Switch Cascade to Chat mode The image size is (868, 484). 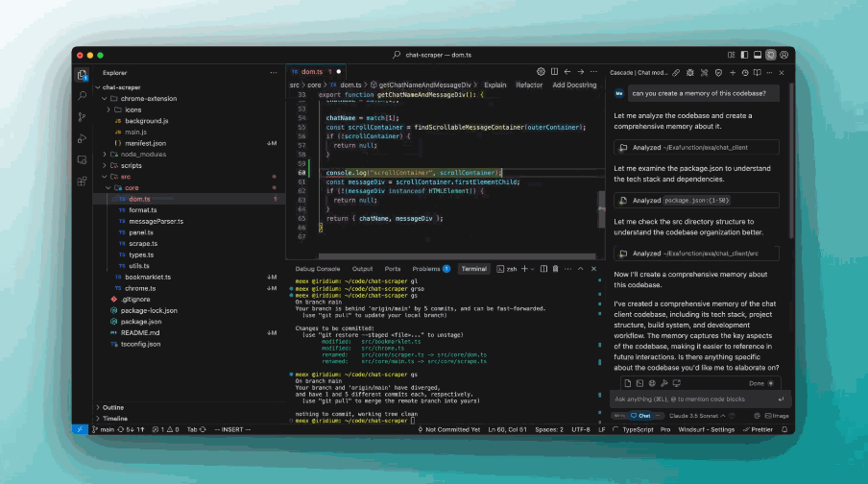point(640,416)
